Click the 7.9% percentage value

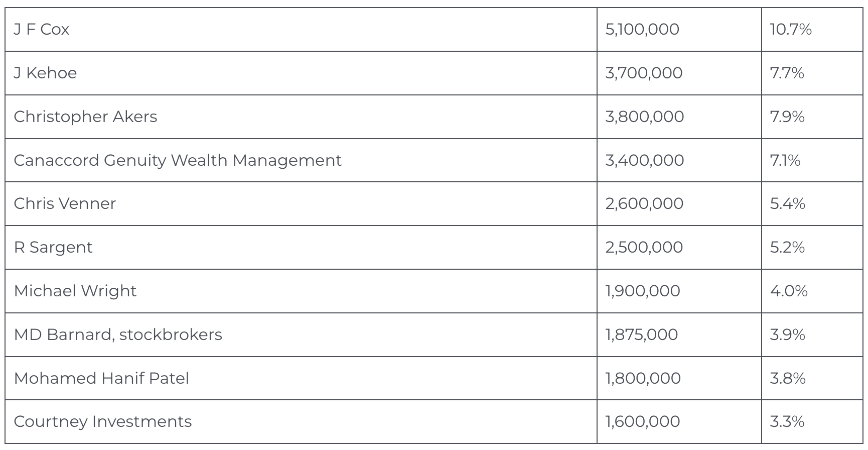click(x=787, y=117)
